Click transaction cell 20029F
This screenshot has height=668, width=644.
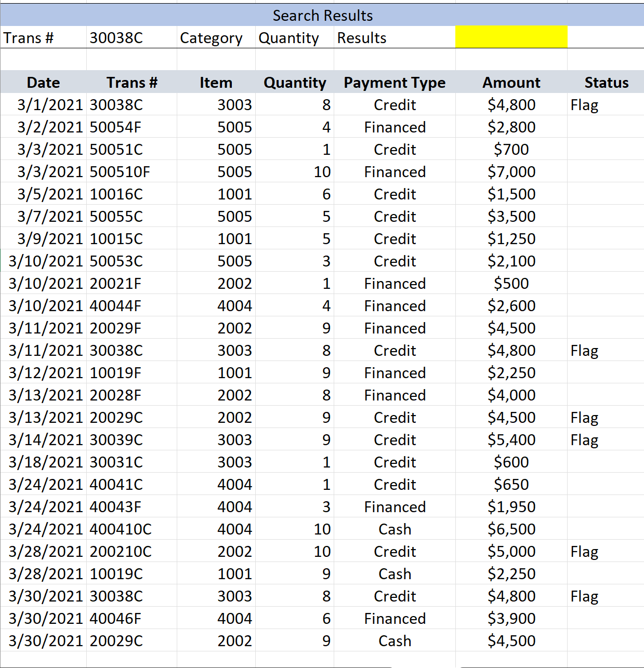(x=132, y=328)
